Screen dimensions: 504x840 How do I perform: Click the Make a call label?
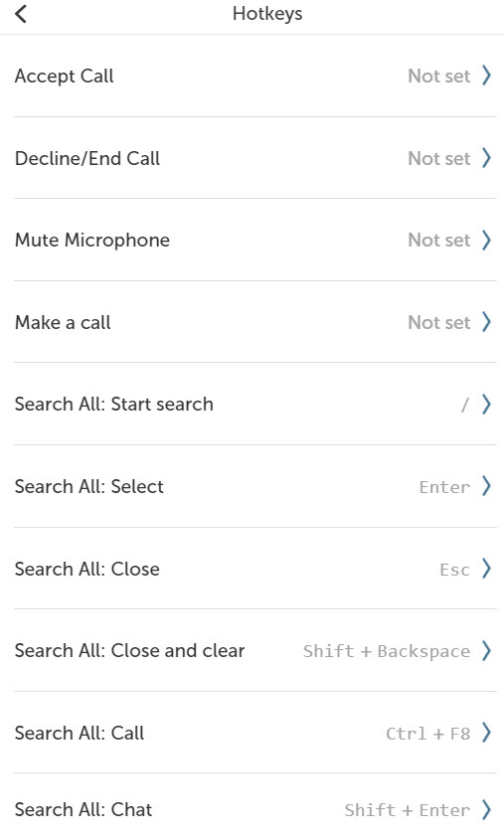pyautogui.click(x=63, y=322)
